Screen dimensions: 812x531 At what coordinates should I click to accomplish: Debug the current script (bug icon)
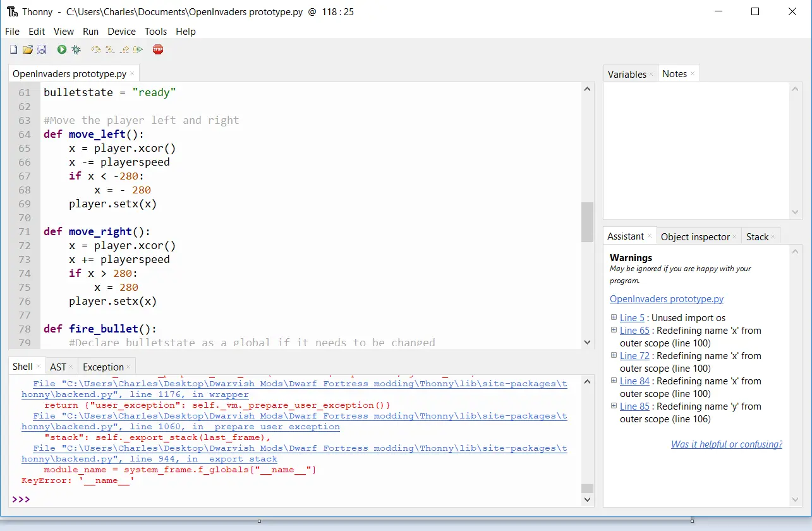coord(76,49)
